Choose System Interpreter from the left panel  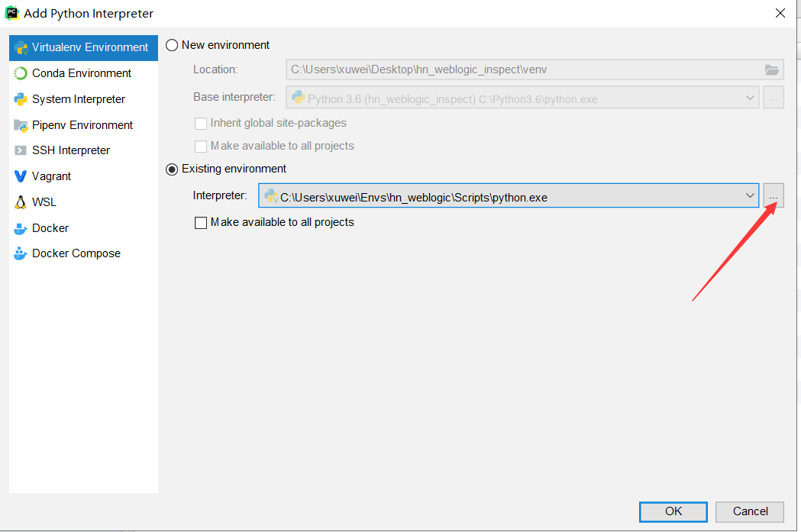coord(76,98)
